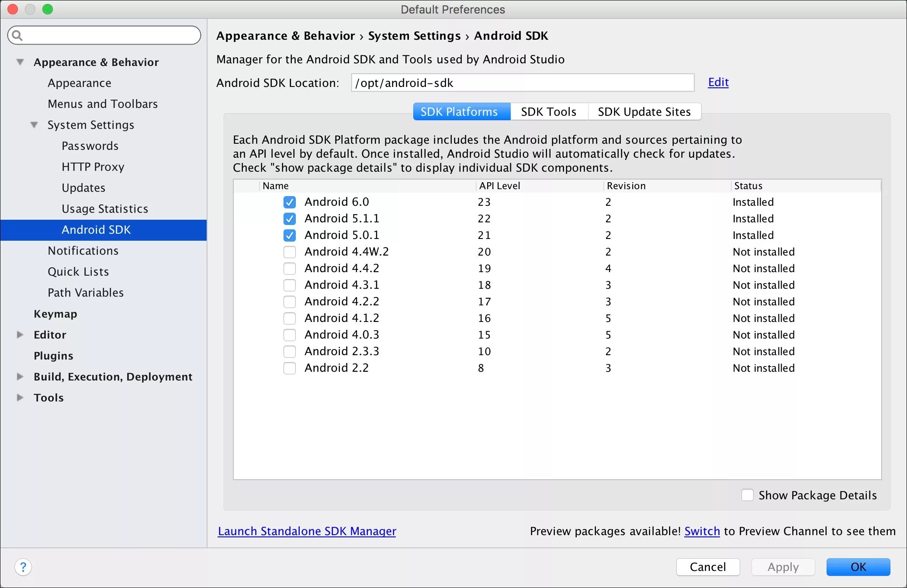Sort by the Name column header
This screenshot has height=588, width=907.
(x=367, y=186)
